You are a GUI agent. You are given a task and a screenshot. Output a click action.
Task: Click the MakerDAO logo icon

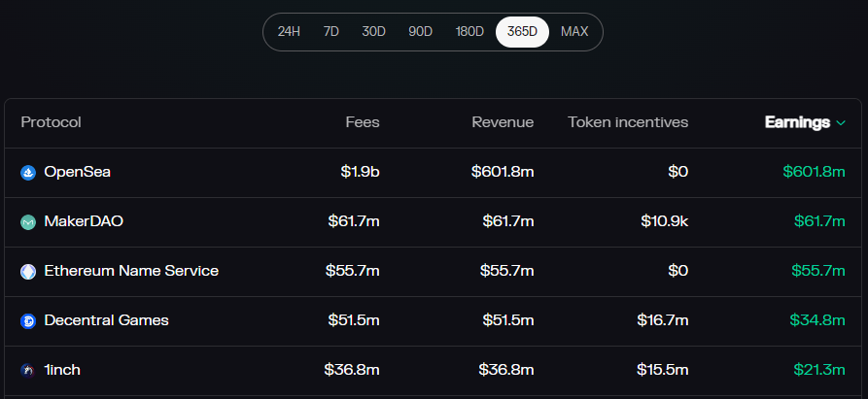point(28,222)
